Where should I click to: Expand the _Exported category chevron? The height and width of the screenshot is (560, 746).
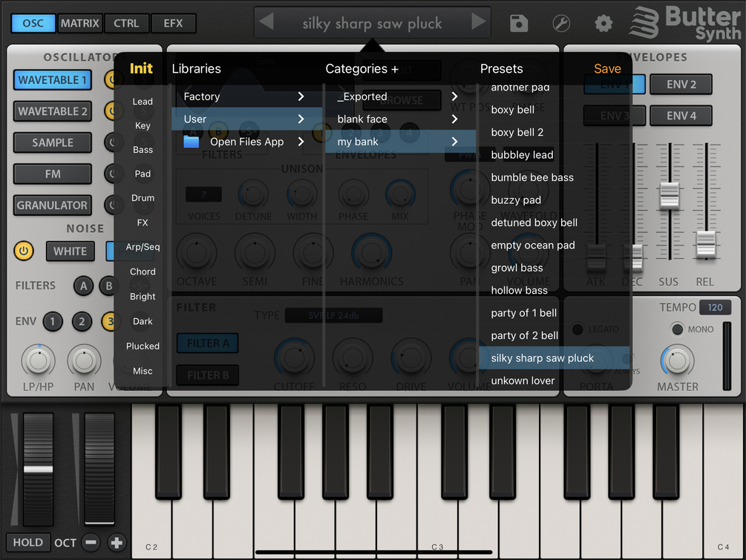pyautogui.click(x=454, y=96)
